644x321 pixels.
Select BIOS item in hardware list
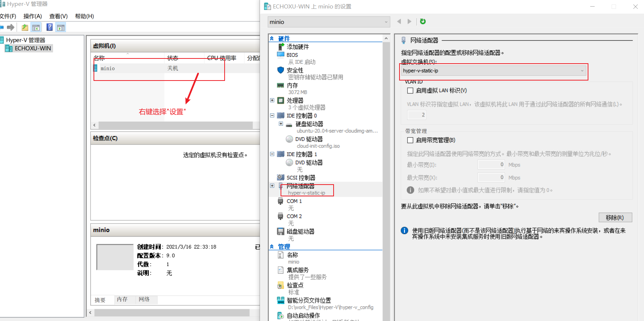(x=292, y=55)
